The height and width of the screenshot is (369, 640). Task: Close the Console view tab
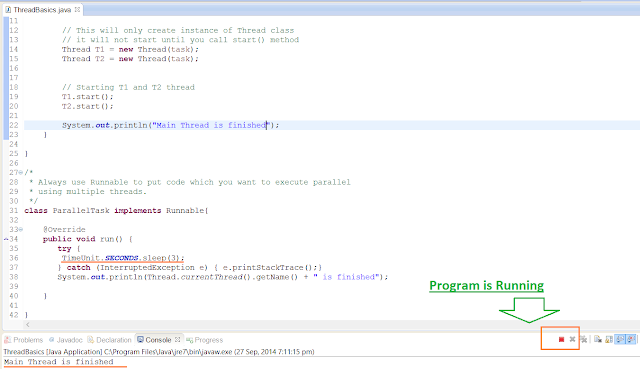tap(178, 339)
